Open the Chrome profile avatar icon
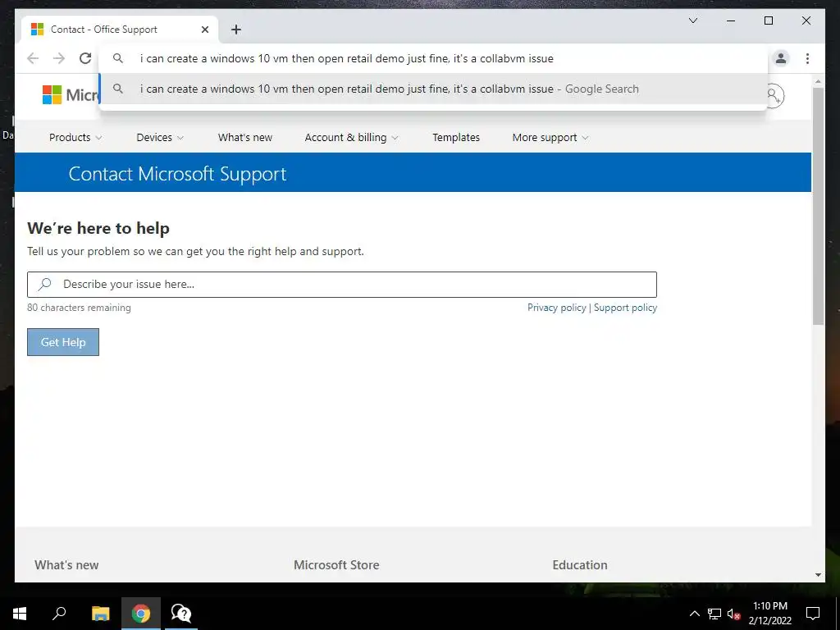Image resolution: width=840 pixels, height=630 pixels. [781, 58]
